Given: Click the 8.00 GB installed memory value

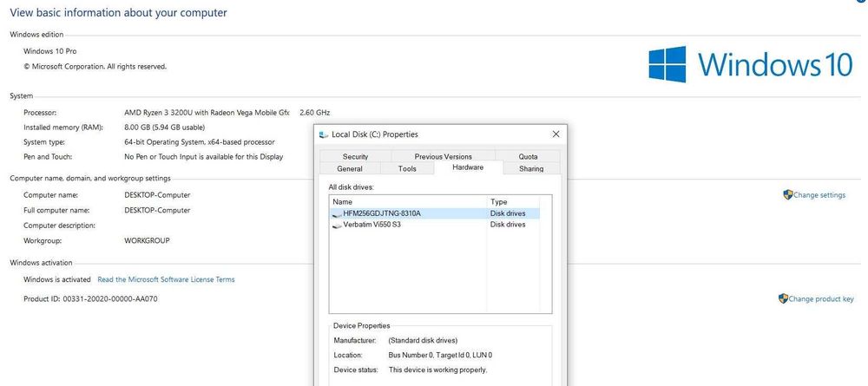Looking at the screenshot, I should (x=164, y=128).
